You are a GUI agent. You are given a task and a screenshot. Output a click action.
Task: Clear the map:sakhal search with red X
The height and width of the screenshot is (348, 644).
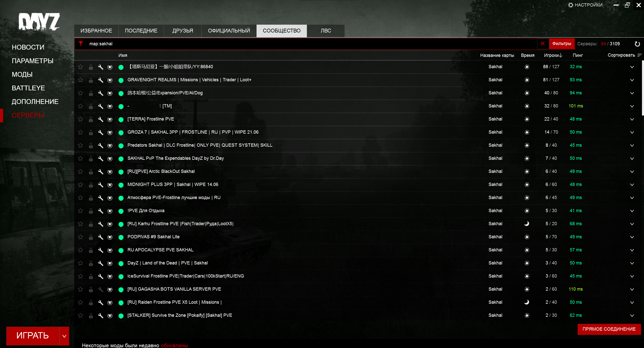pos(543,44)
